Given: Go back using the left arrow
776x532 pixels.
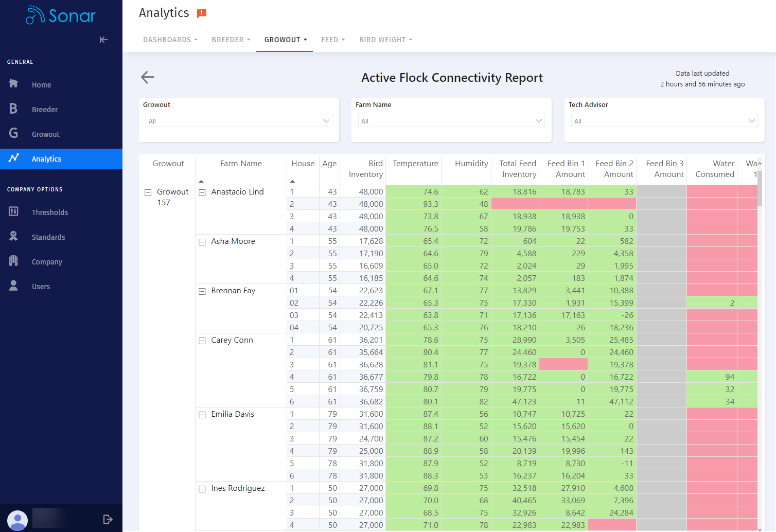Looking at the screenshot, I should click(x=148, y=77).
